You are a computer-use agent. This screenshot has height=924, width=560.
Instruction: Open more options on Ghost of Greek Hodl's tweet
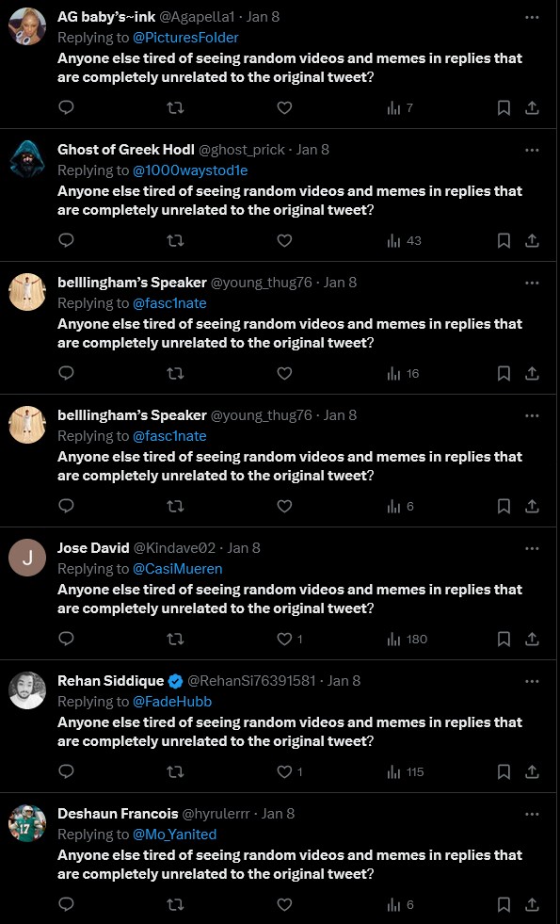[x=532, y=151]
